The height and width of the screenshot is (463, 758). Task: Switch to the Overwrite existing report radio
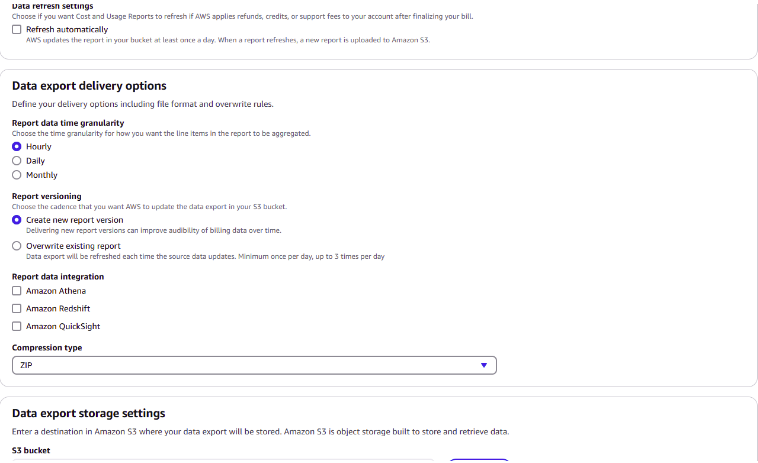pyautogui.click(x=16, y=245)
